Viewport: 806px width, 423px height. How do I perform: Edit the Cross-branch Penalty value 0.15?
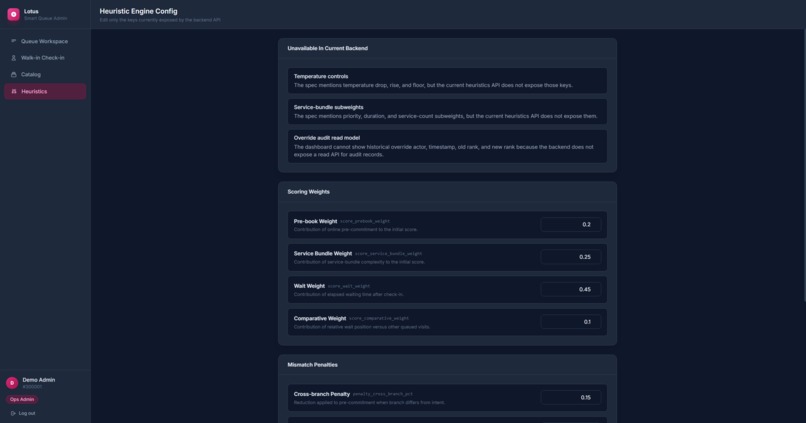pyautogui.click(x=571, y=397)
